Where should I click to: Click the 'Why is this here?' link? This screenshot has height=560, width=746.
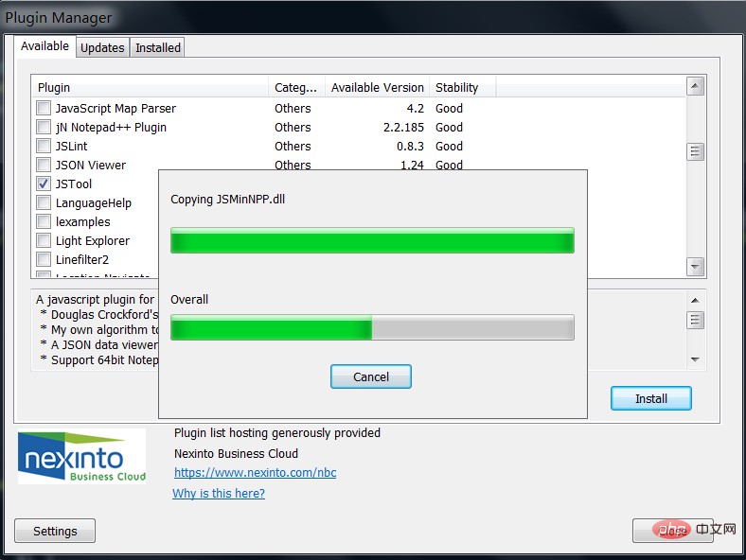click(x=219, y=493)
